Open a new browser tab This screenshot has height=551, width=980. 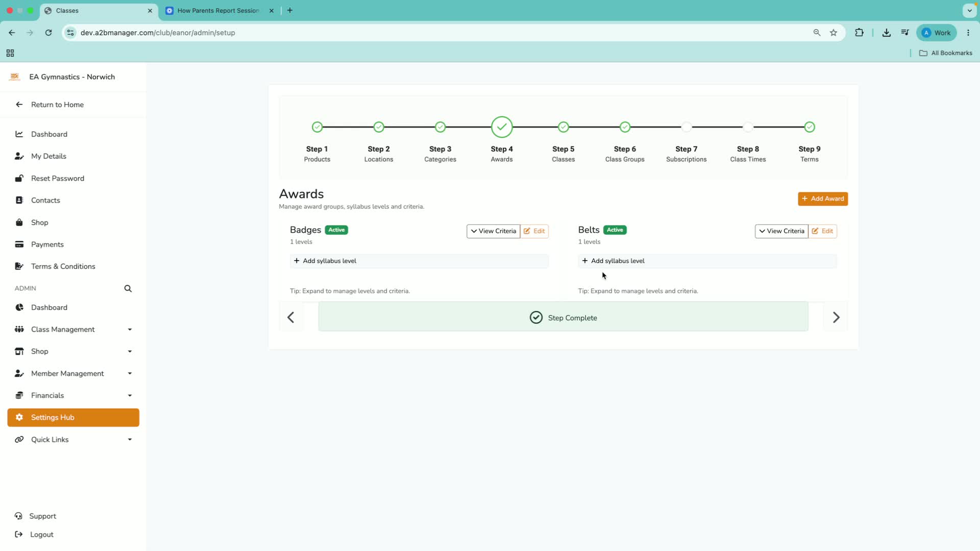pyautogui.click(x=290, y=11)
